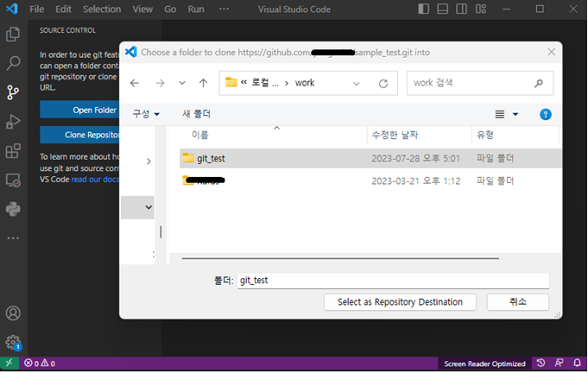Close the folder chooser dialog

(551, 52)
